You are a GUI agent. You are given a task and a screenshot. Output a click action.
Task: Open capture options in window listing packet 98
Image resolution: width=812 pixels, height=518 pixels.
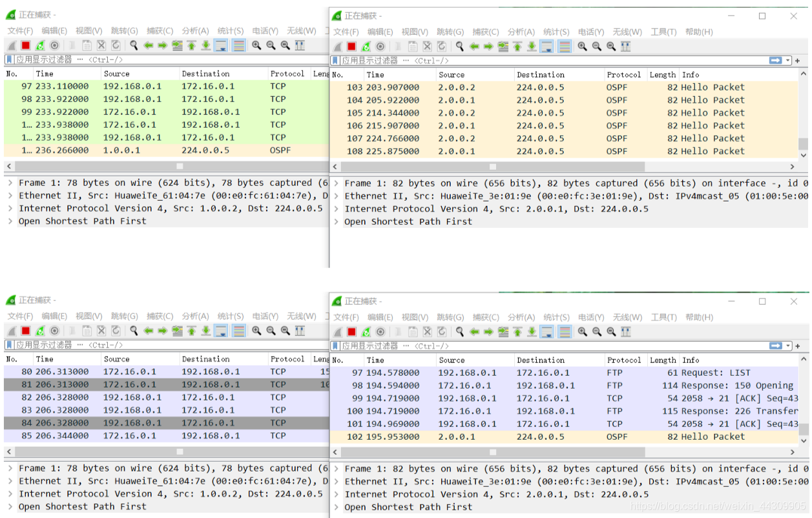tap(54, 45)
